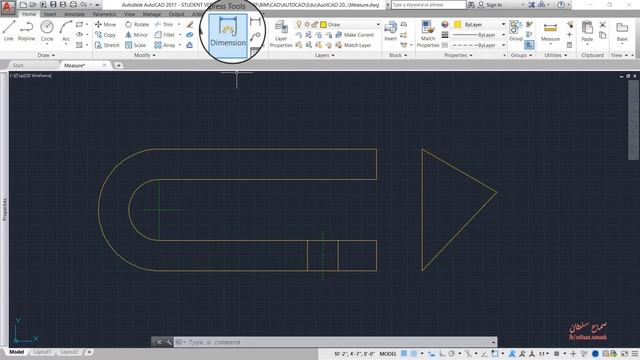The width and height of the screenshot is (640, 360).
Task: Click the Save icon in quick access toolbar
Action: [53, 4]
